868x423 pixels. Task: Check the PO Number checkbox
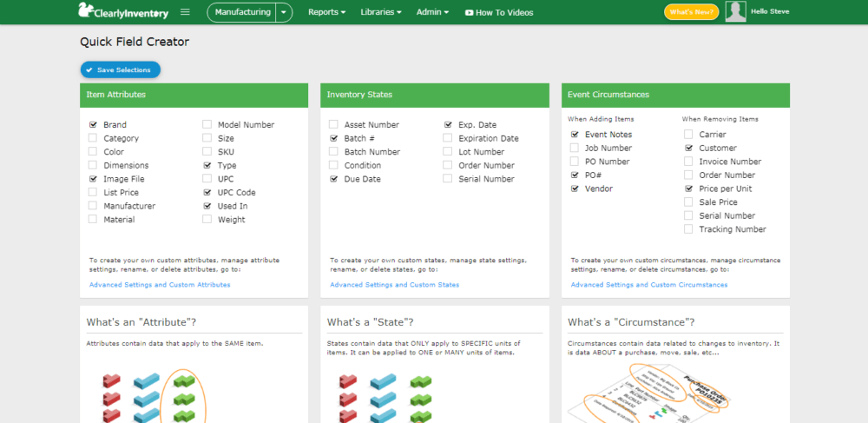[575, 161]
